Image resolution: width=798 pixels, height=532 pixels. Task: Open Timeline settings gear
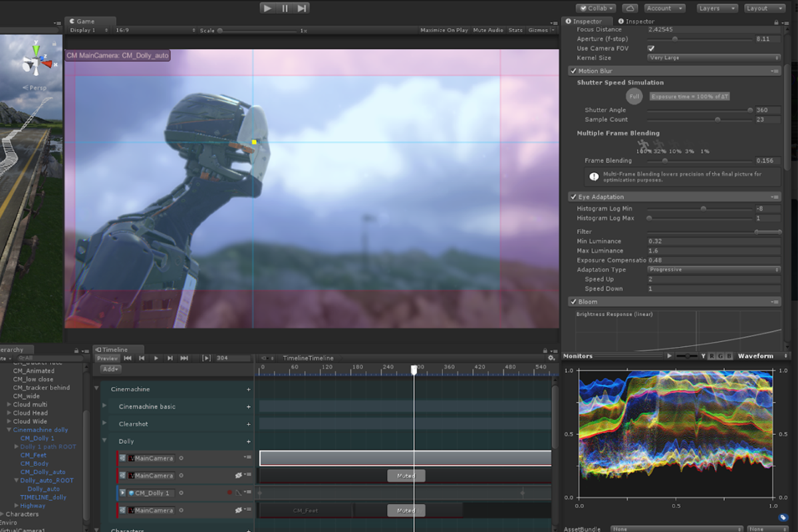point(551,358)
